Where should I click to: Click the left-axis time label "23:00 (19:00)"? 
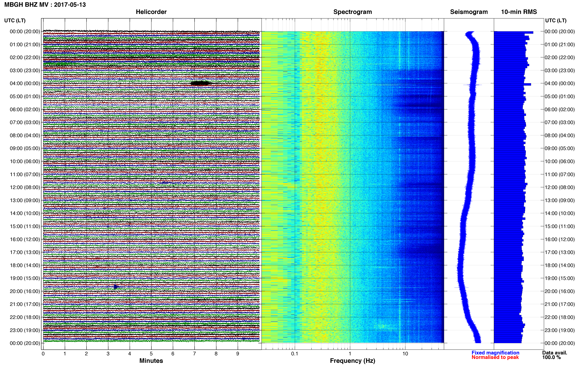click(x=25, y=330)
